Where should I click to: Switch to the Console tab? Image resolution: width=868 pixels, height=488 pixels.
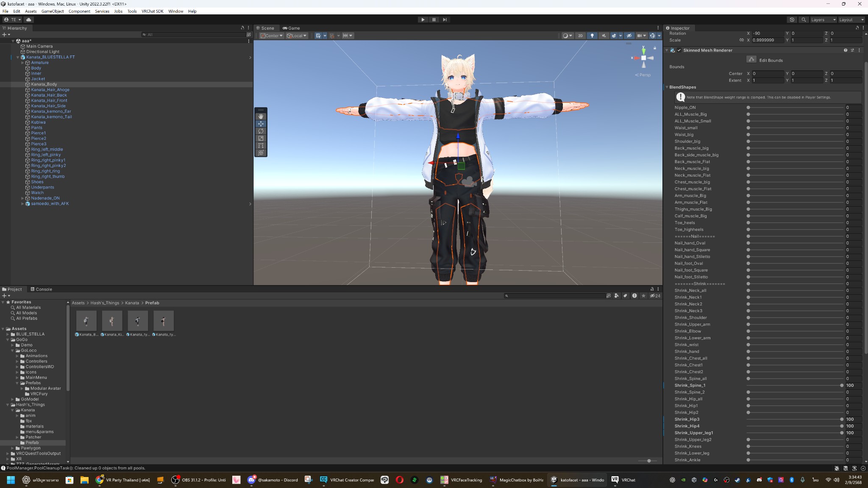point(41,289)
